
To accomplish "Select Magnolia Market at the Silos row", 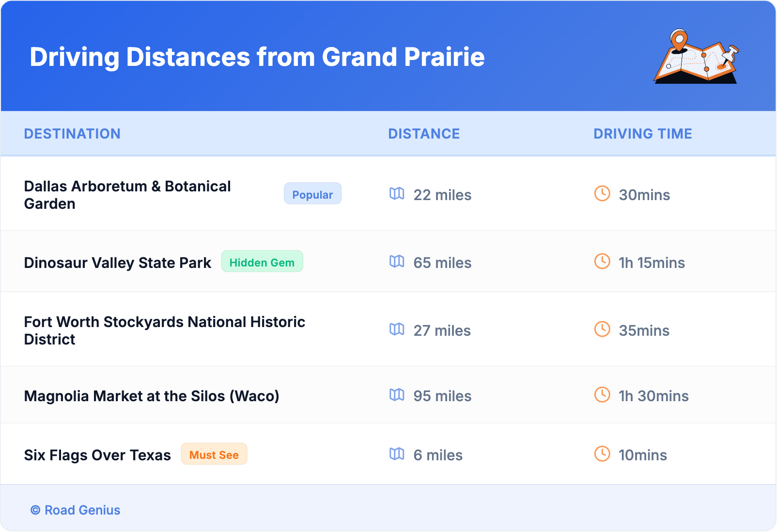I will click(152, 396).
